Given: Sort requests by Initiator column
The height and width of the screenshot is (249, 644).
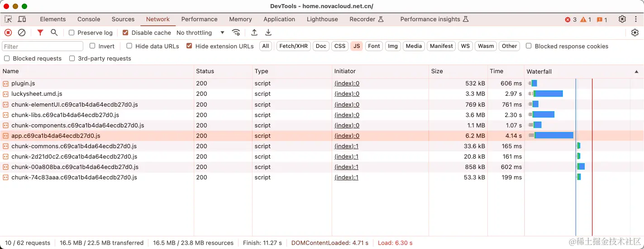Looking at the screenshot, I should (x=380, y=71).
